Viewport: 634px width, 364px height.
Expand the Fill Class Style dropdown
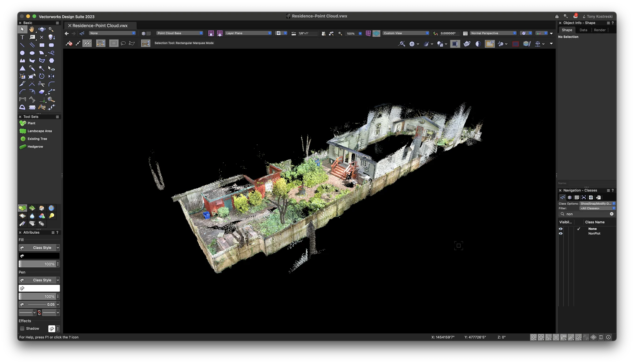58,248
